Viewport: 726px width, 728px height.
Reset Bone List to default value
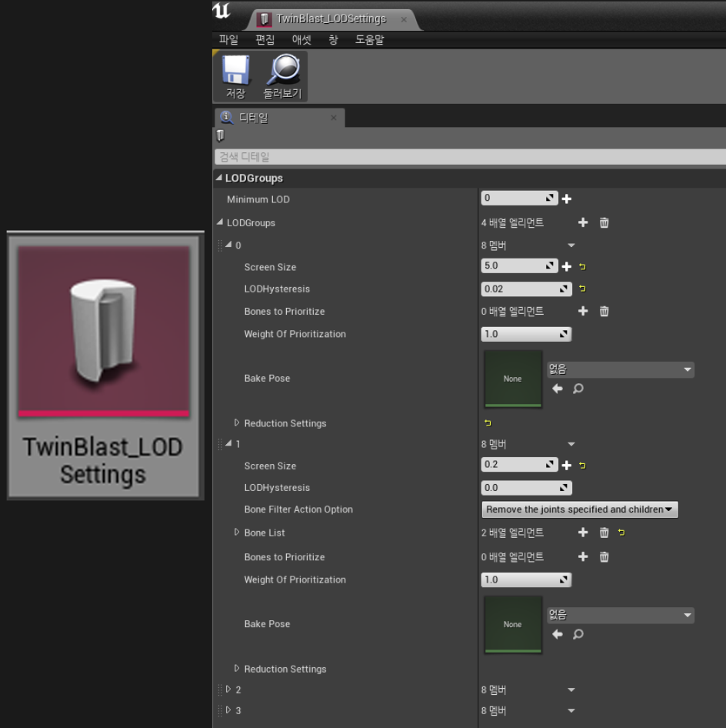coord(621,533)
